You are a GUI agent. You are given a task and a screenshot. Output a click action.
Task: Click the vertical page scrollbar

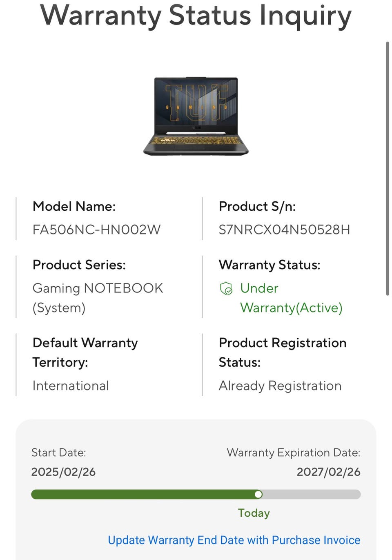pyautogui.click(x=388, y=168)
